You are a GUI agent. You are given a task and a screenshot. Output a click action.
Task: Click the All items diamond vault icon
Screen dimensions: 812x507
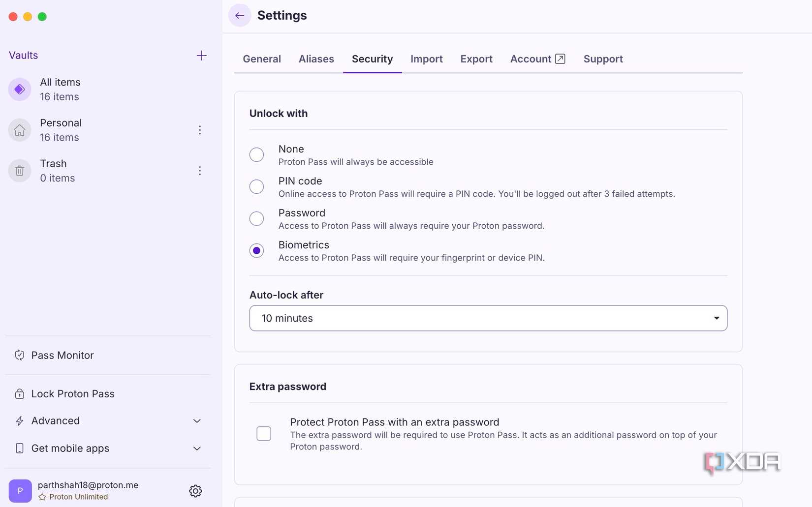coord(20,89)
